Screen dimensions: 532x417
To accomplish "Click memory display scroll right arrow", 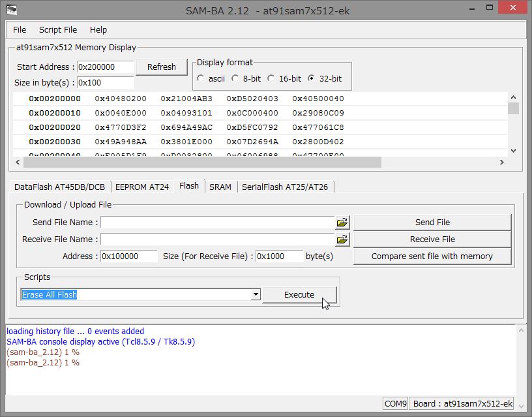I will point(502,162).
